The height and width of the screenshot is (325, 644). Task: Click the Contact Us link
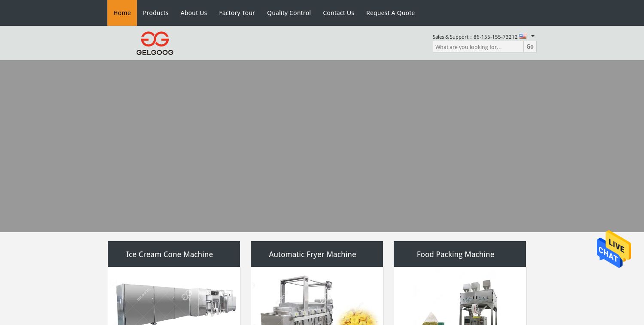338,13
